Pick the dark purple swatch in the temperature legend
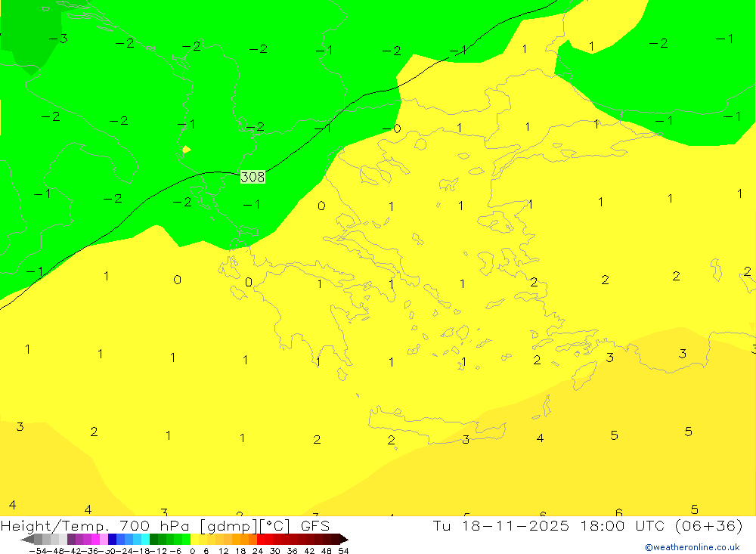Screen dimensions: 756x554 tap(71, 540)
